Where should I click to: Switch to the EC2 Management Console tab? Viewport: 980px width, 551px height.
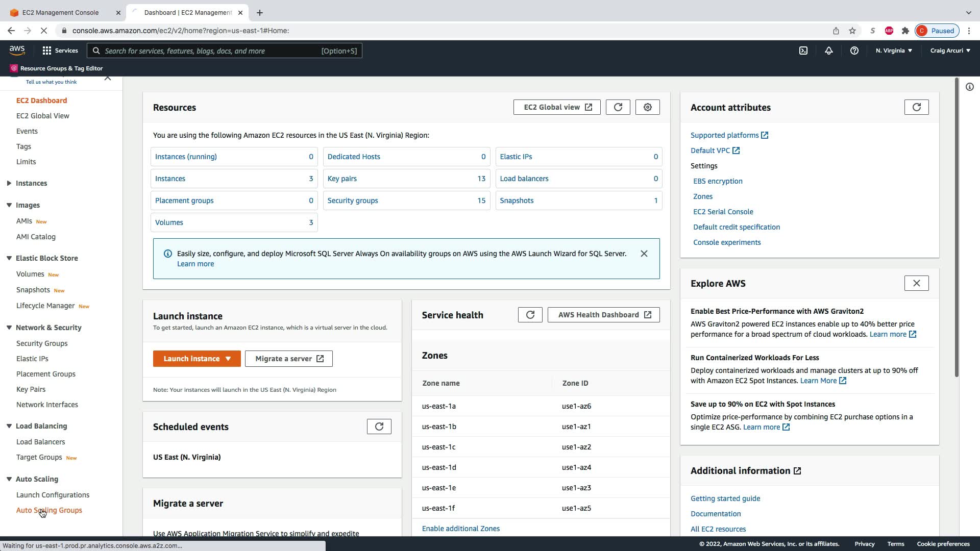[x=60, y=12]
